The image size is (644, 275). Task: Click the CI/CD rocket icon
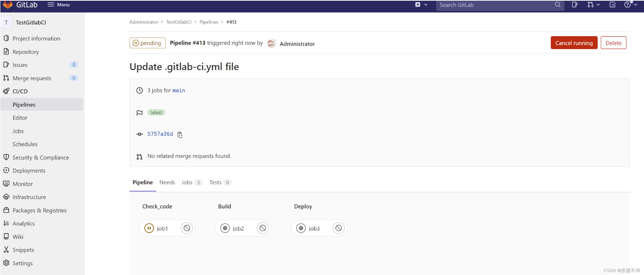(6, 91)
